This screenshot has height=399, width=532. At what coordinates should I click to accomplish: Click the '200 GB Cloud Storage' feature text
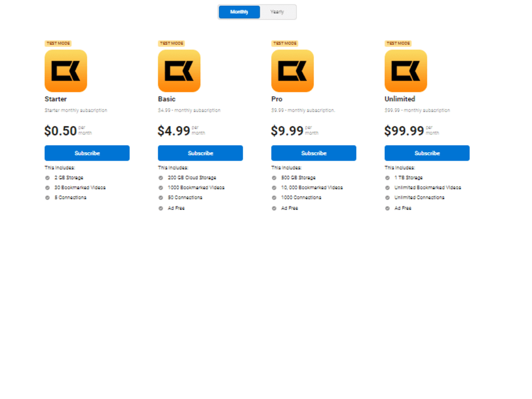pyautogui.click(x=192, y=178)
